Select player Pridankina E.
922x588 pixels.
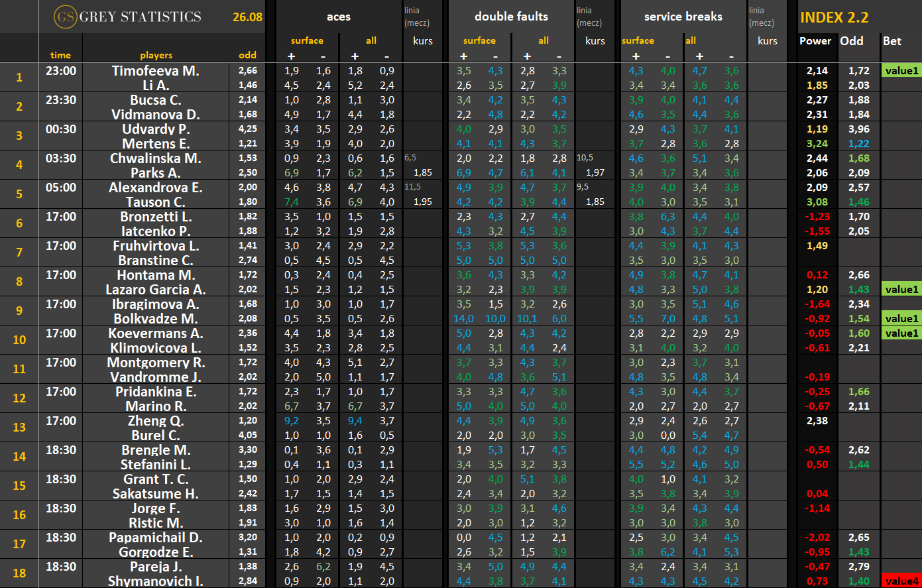(x=156, y=391)
